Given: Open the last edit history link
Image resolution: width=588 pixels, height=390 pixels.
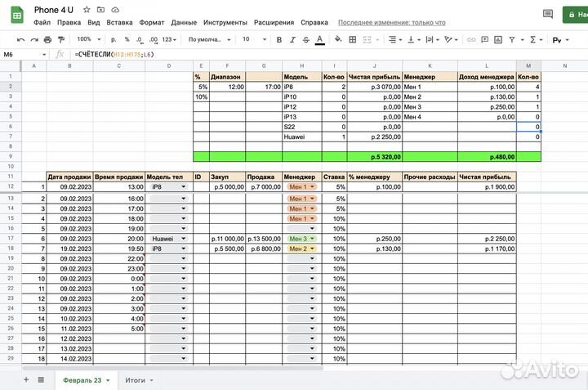Looking at the screenshot, I should click(392, 23).
